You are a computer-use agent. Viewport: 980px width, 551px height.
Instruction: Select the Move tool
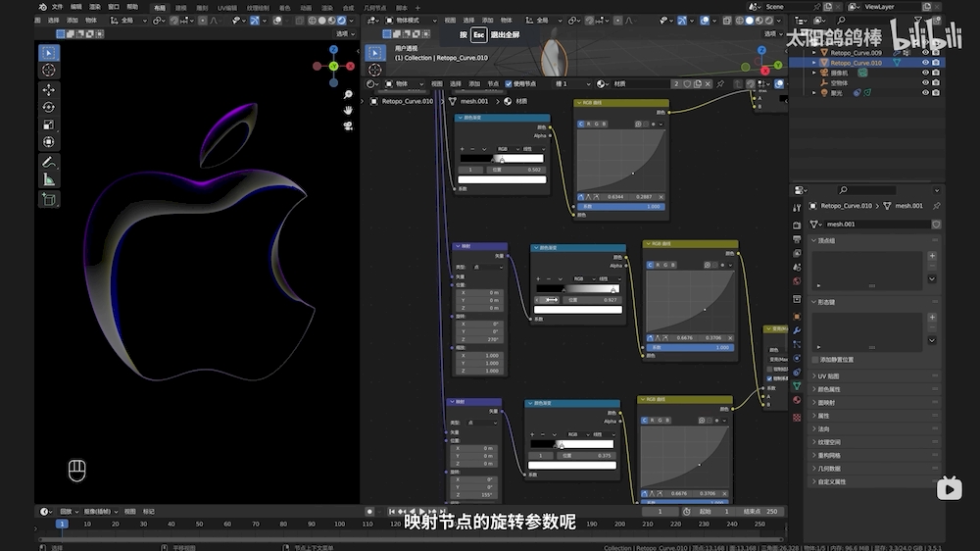49,90
